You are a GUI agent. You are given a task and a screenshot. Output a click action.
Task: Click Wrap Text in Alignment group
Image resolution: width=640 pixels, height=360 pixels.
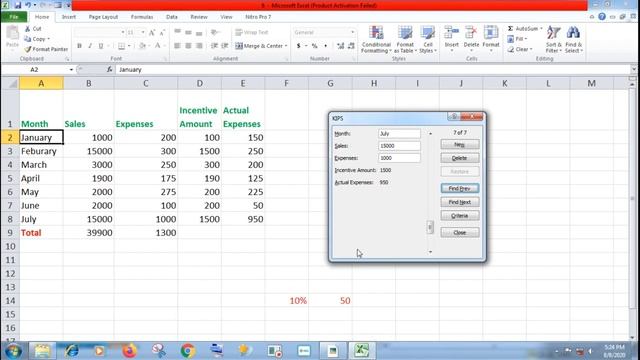tap(252, 32)
